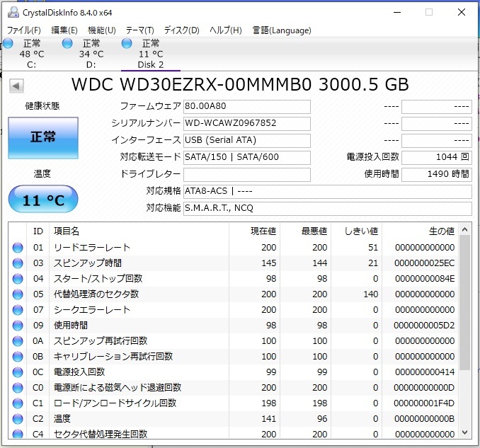Open the ディスク(D) menu
Image resolution: width=480 pixels, height=448 pixels.
click(x=182, y=30)
